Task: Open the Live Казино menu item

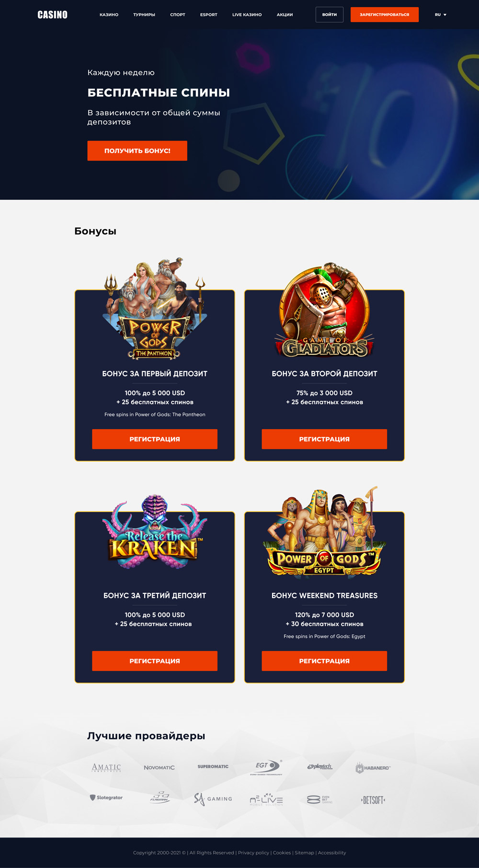Action: coord(247,15)
